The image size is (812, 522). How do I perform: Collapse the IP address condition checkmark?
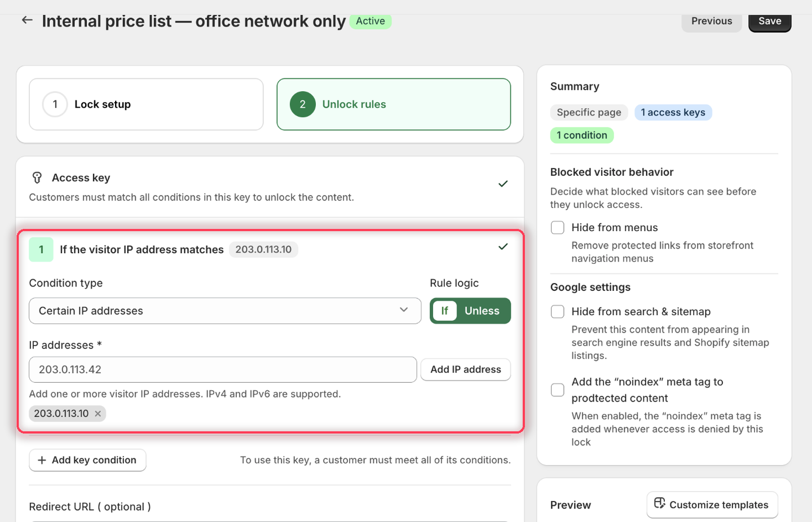[503, 246]
